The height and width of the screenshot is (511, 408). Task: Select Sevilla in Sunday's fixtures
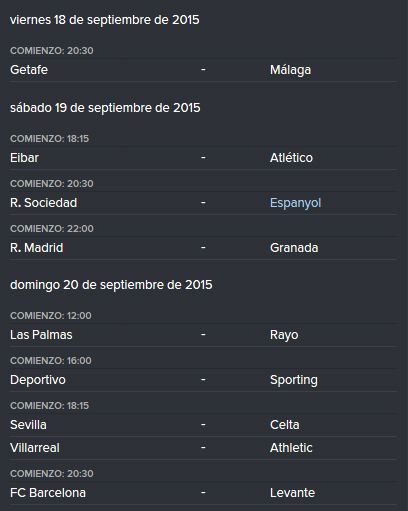(x=28, y=425)
